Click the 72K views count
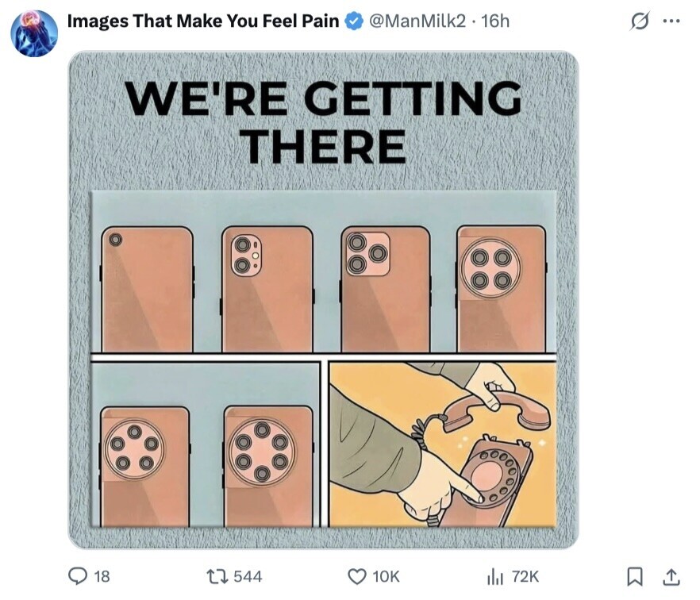Screen dimensions: 700x600 [525, 577]
